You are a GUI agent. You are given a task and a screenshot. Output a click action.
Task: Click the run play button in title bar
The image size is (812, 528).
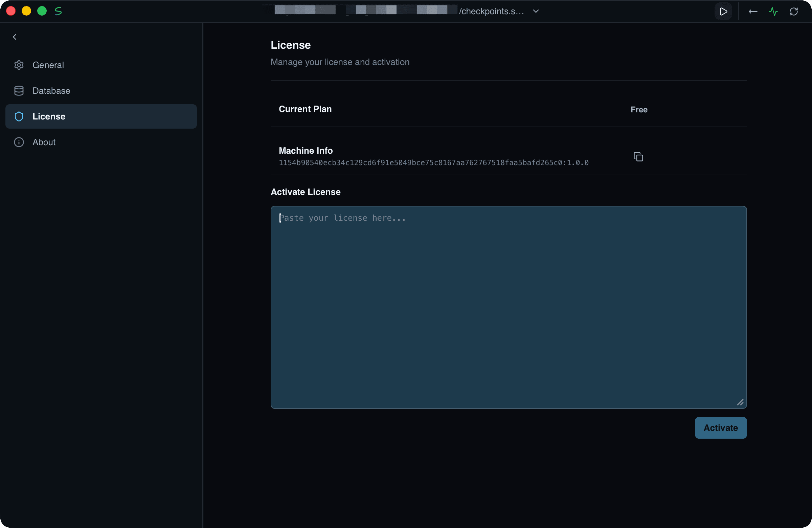[x=723, y=12]
